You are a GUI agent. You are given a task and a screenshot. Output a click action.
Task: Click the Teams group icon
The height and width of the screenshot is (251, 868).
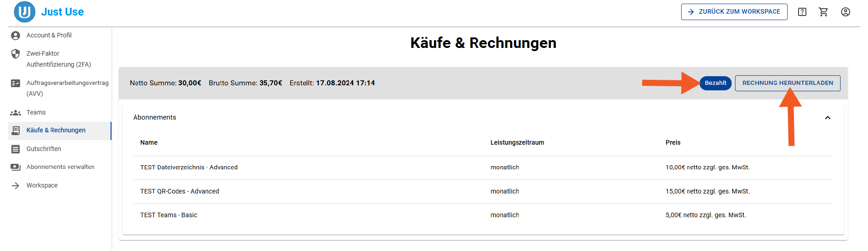pos(16,113)
